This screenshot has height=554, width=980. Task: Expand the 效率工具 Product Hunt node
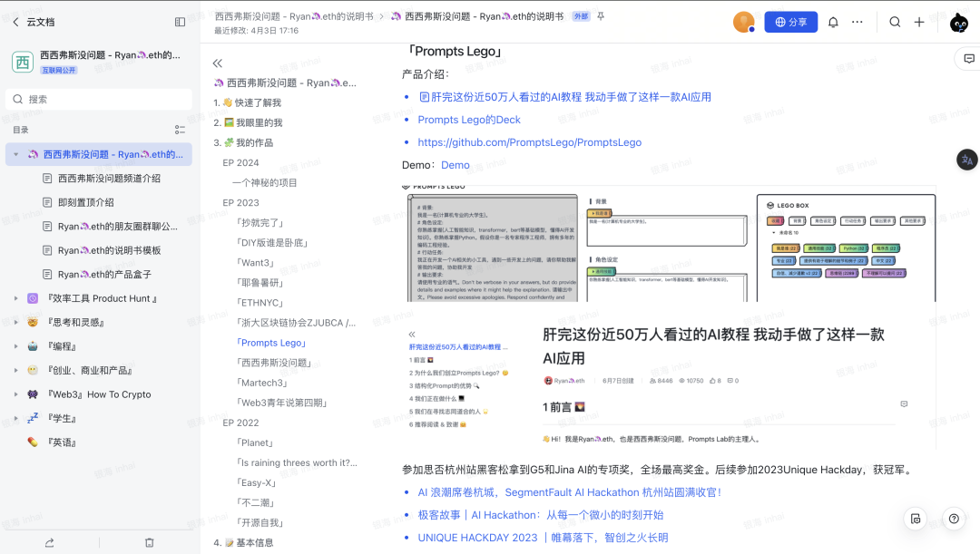click(16, 298)
